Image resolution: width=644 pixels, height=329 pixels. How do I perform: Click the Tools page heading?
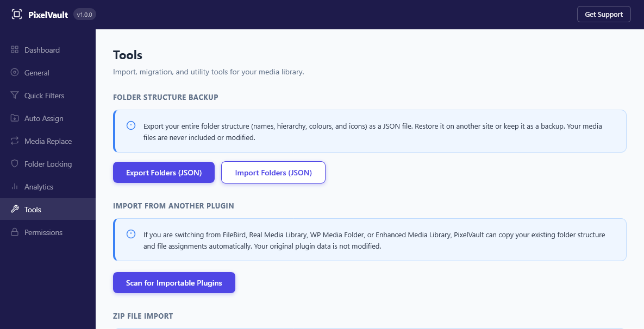click(x=128, y=55)
